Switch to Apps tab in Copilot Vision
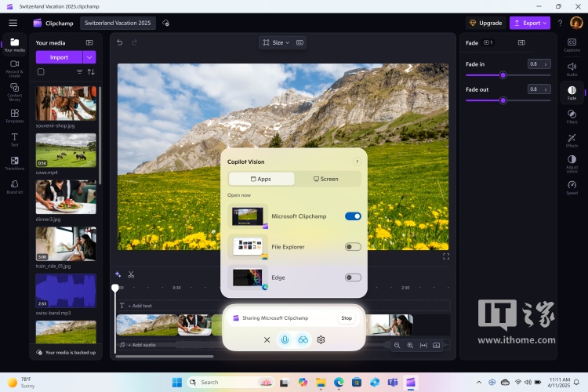588x392 pixels. click(x=261, y=179)
